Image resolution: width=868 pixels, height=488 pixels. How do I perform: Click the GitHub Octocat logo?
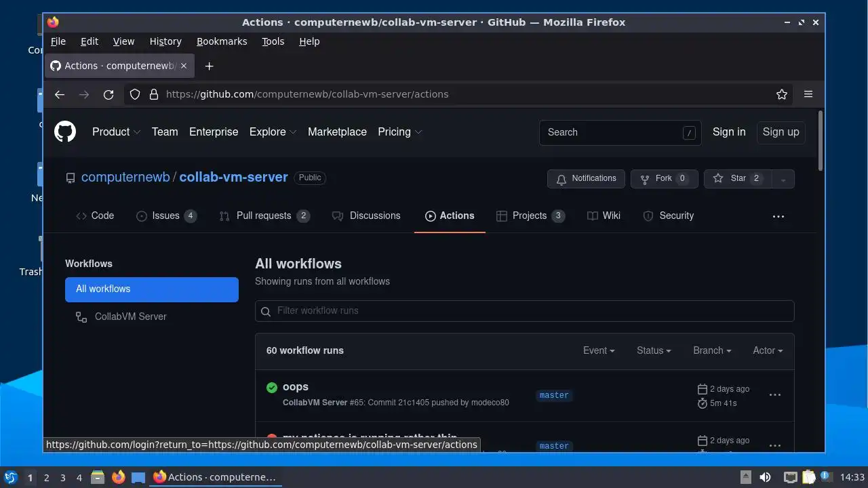coord(65,131)
